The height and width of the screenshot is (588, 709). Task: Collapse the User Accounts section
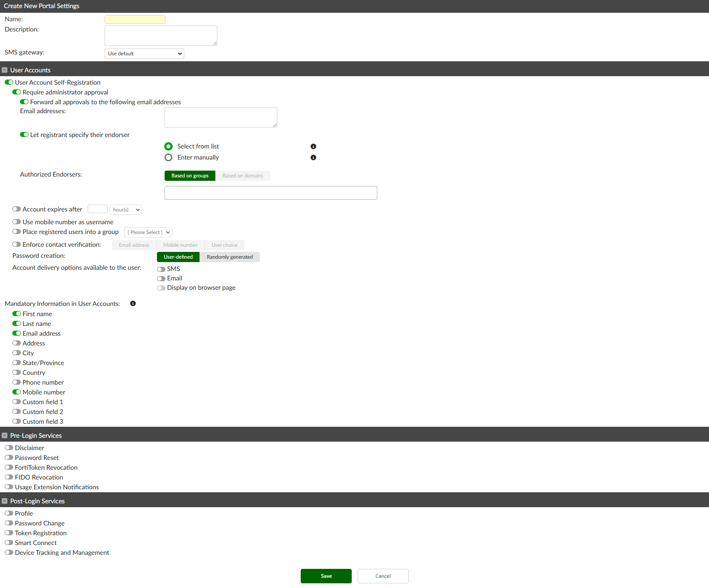5,70
